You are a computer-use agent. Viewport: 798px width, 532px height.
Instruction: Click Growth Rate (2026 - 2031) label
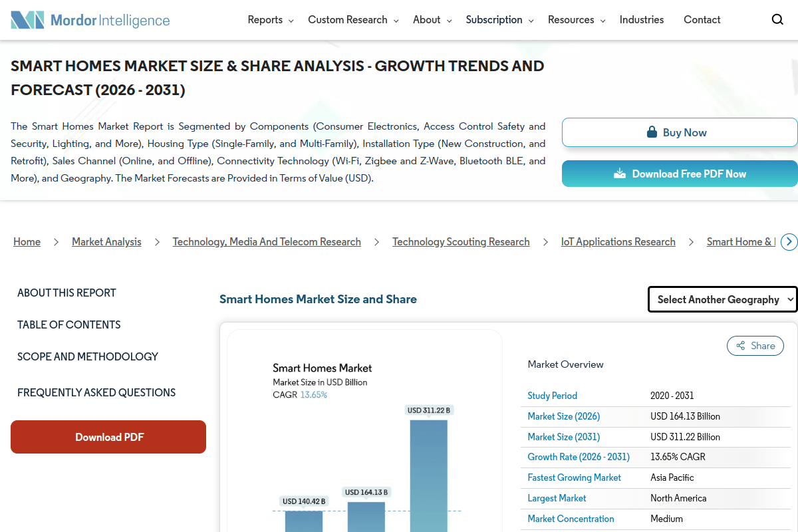579,457
